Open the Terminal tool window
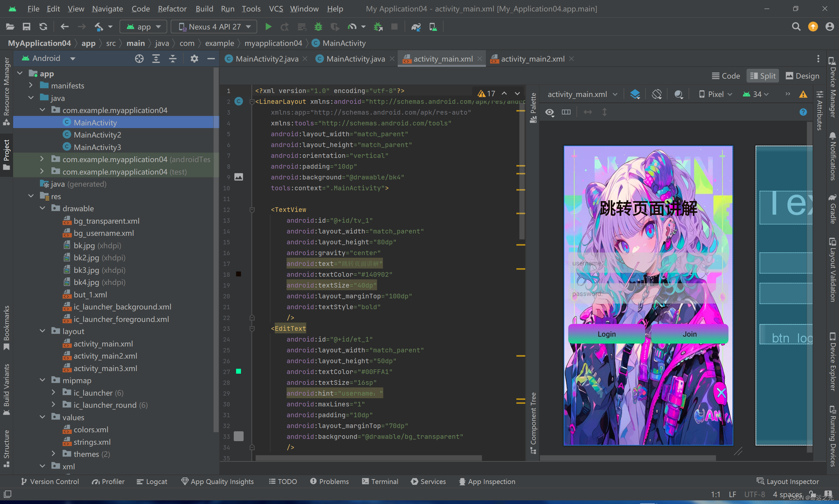 [x=380, y=481]
